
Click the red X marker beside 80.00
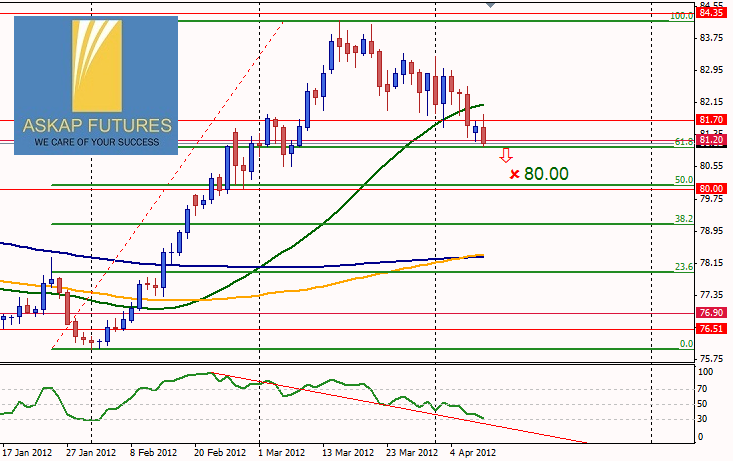pos(514,174)
